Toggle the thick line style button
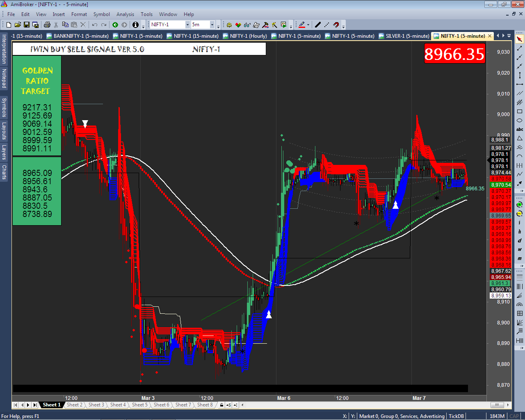Viewport: 525px width, 420px height. [x=317, y=25]
